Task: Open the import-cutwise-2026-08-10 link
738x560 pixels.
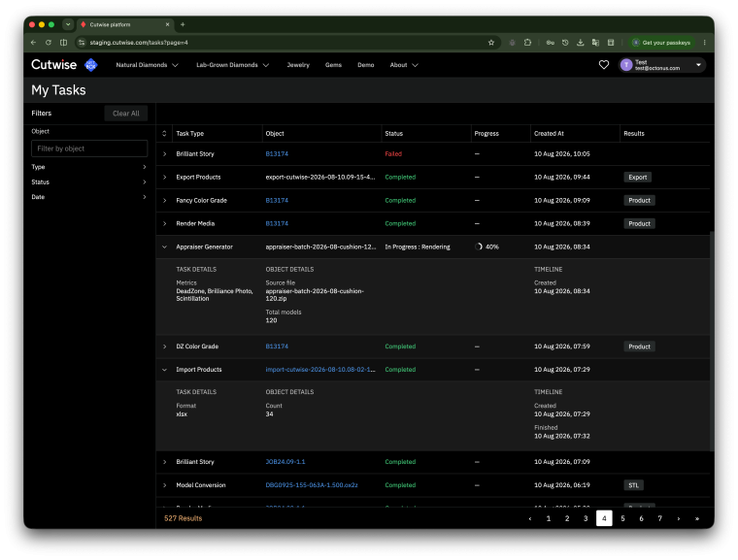Action: click(320, 370)
